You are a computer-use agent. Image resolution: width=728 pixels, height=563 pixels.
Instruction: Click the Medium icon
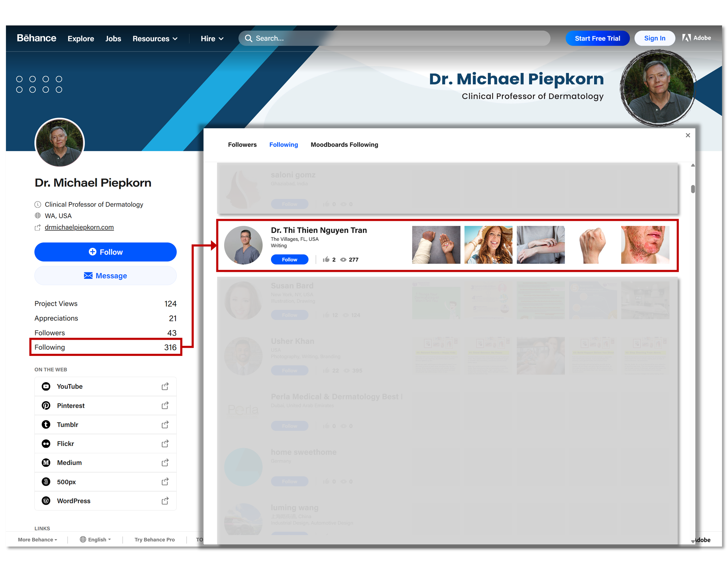pyautogui.click(x=46, y=463)
